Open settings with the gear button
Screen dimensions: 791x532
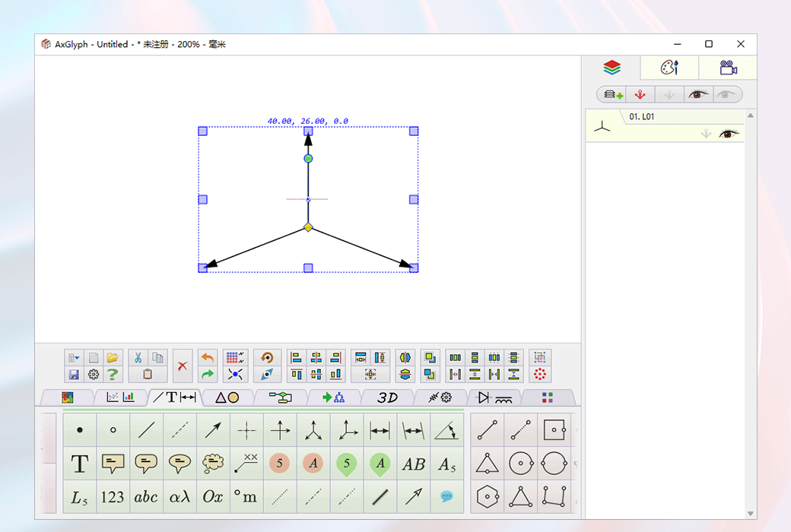pos(94,373)
